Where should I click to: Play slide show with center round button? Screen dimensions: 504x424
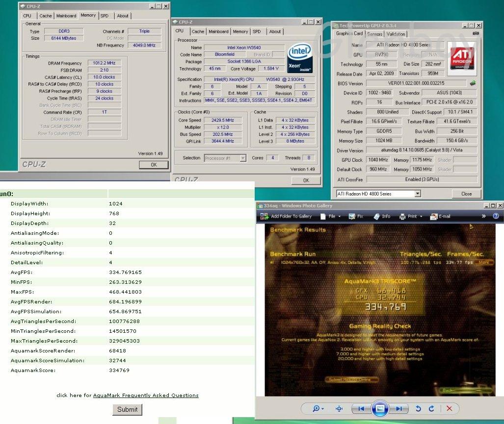(x=380, y=408)
